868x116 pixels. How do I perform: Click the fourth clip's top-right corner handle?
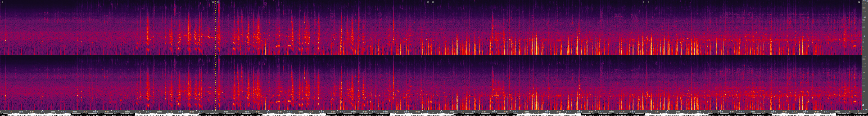[859, 2]
